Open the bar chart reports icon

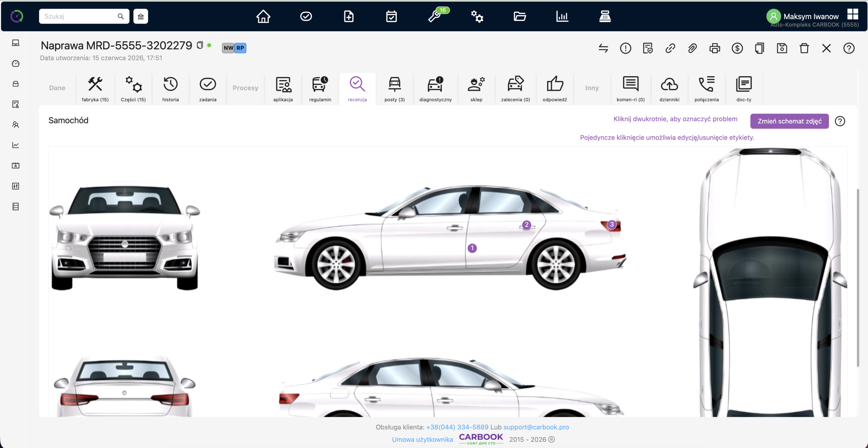[x=562, y=16]
